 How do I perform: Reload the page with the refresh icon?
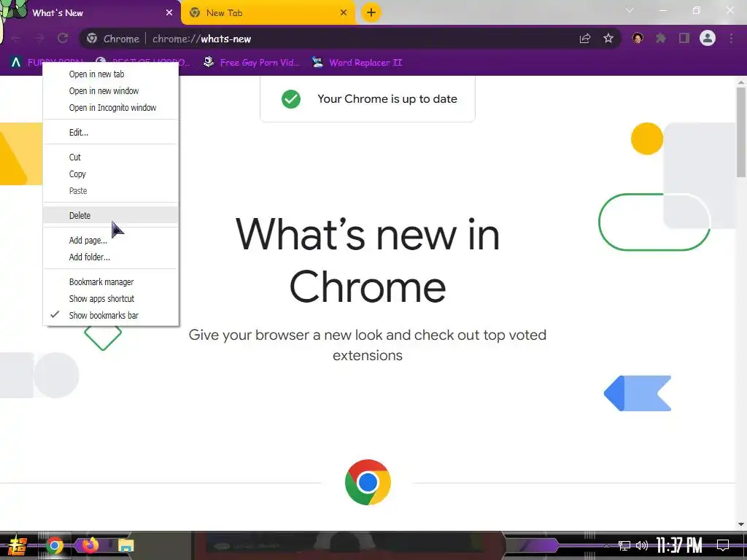click(63, 38)
